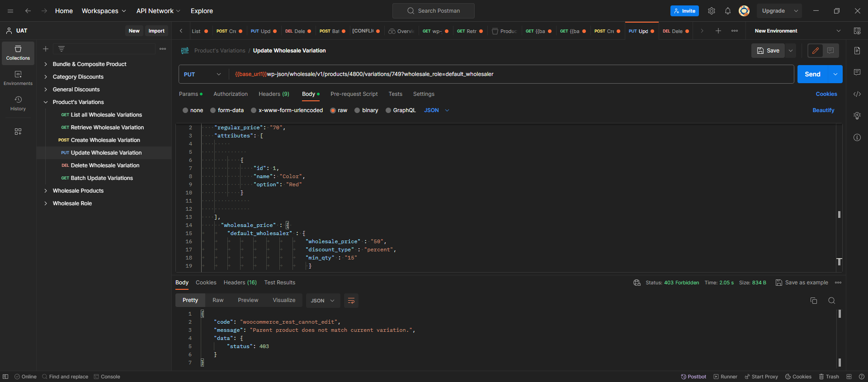Open the JSON body format dropdown
Viewport: 868px width, 382px height.
[437, 110]
